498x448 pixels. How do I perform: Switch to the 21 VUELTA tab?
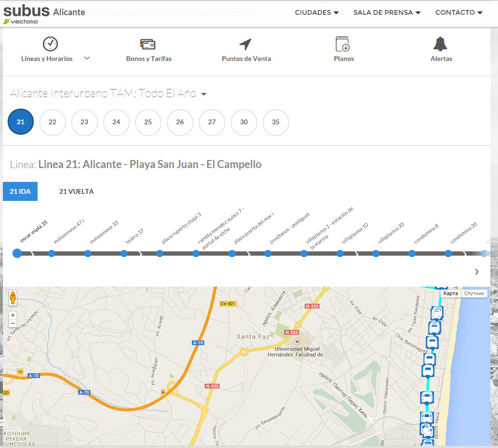[76, 191]
